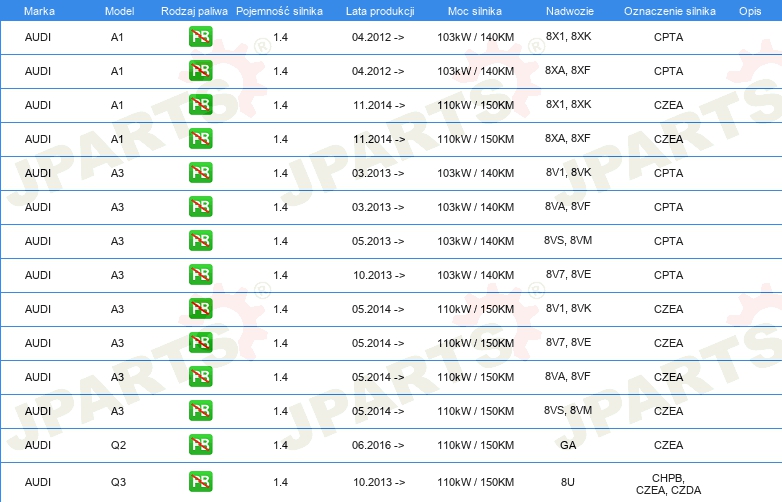Click the 06.2016 -> production date
This screenshot has width=782, height=502.
[378, 445]
